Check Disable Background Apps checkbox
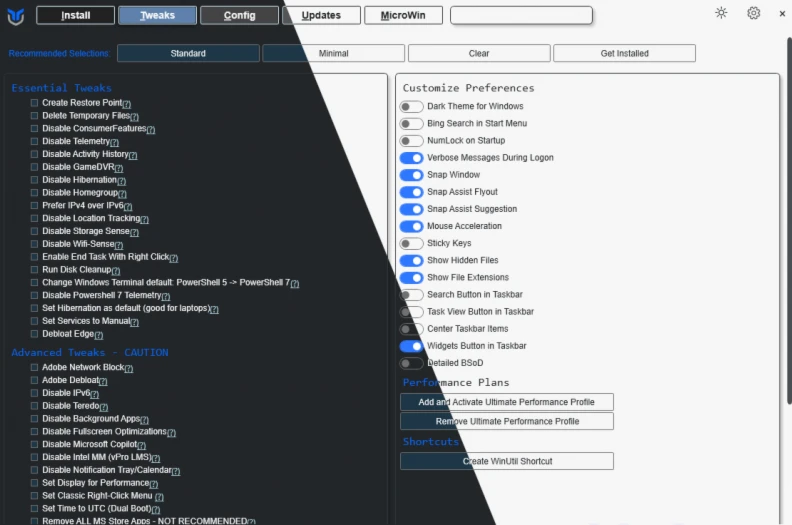This screenshot has height=525, width=792. coord(34,418)
